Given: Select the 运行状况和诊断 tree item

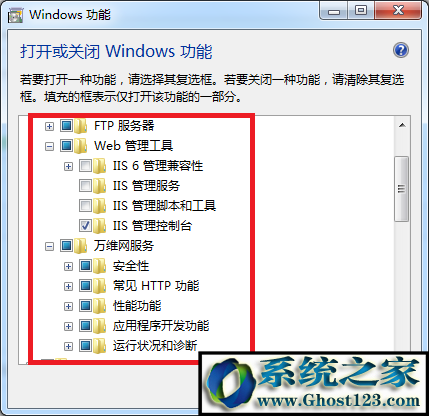Looking at the screenshot, I should pos(155,346).
